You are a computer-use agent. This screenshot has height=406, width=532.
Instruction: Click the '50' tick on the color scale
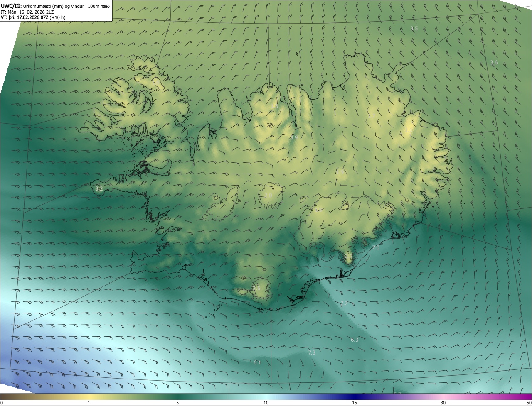point(529,403)
